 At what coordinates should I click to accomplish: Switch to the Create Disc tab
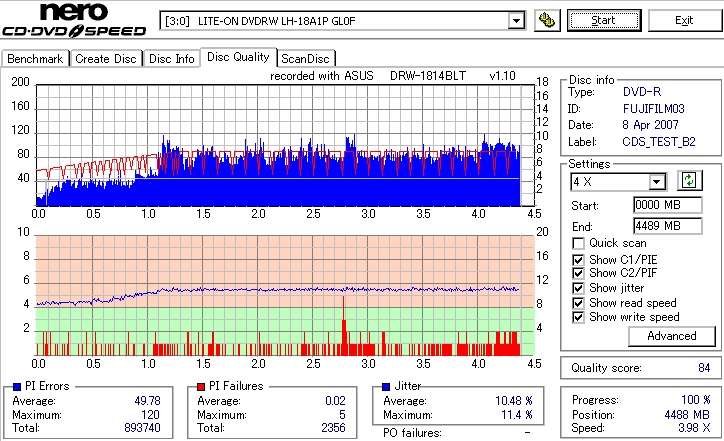pyautogui.click(x=106, y=59)
